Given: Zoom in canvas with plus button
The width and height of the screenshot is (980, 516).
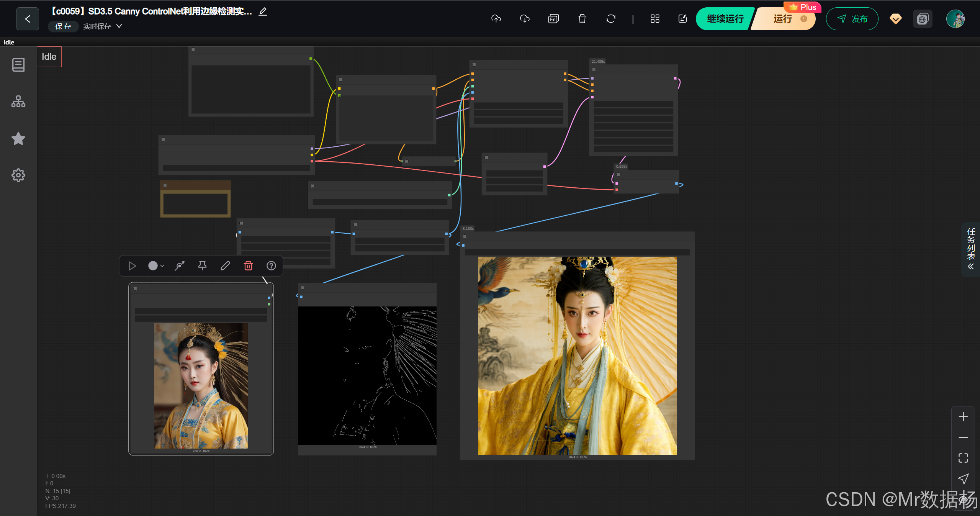Looking at the screenshot, I should (963, 416).
